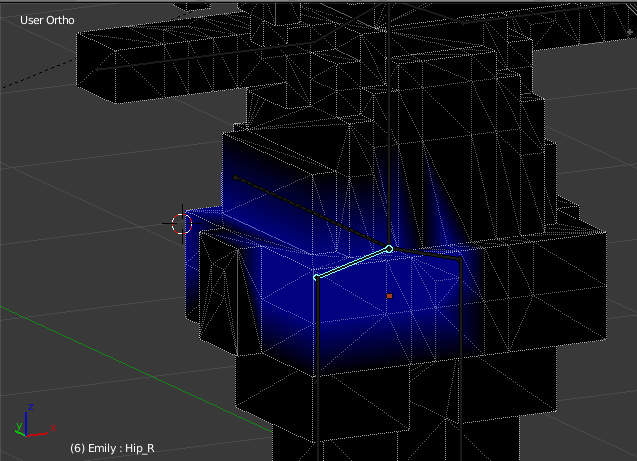Click the 'User Ortho' view label
Viewport: 637px width, 461px height.
point(47,20)
